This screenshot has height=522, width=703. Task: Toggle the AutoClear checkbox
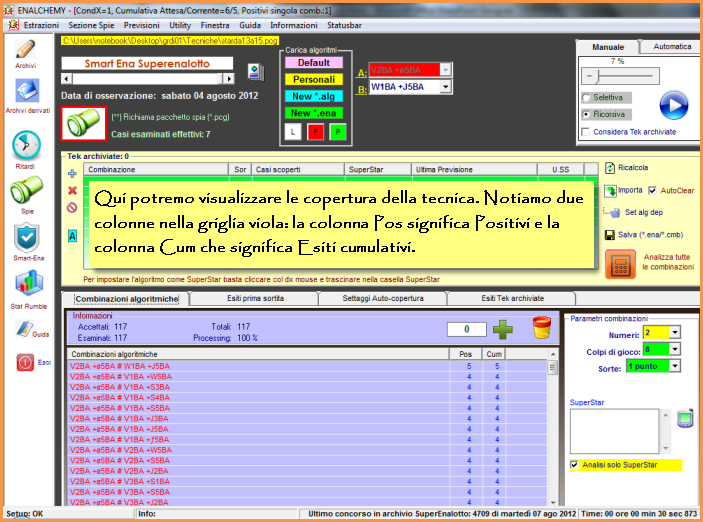(x=653, y=191)
